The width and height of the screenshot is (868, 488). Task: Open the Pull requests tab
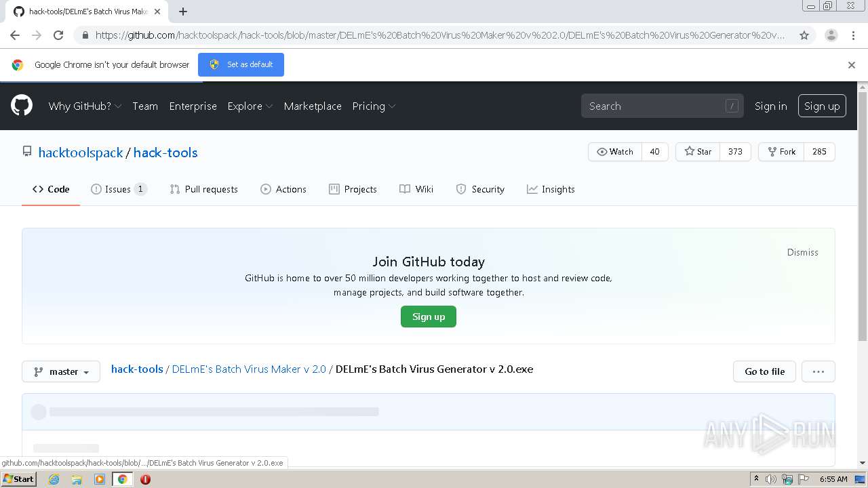point(203,189)
